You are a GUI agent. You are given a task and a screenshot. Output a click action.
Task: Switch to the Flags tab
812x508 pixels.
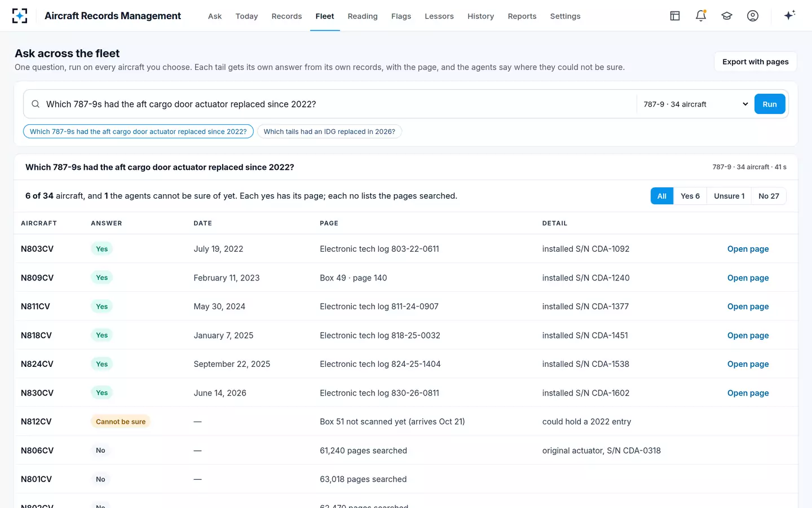(x=401, y=16)
